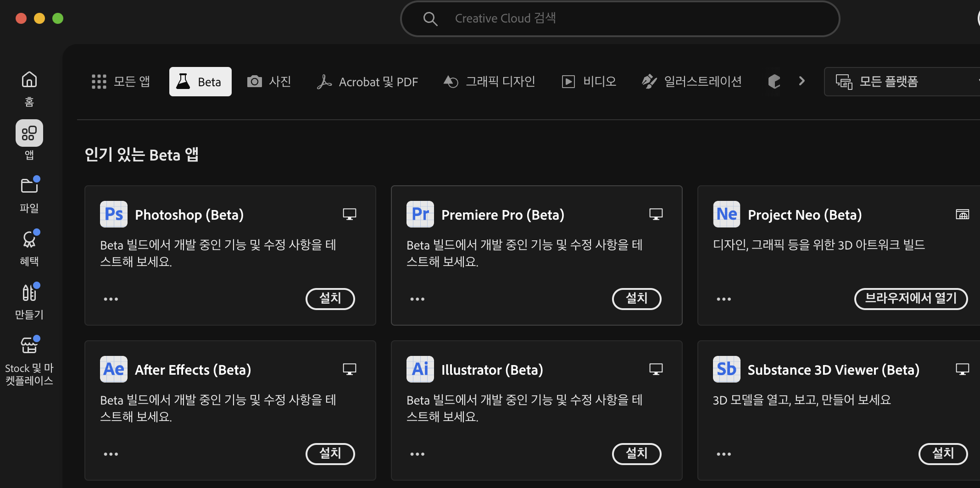980x488 pixels.
Task: Click the Photoshop (Beta) Ps app icon
Action: [x=114, y=214]
